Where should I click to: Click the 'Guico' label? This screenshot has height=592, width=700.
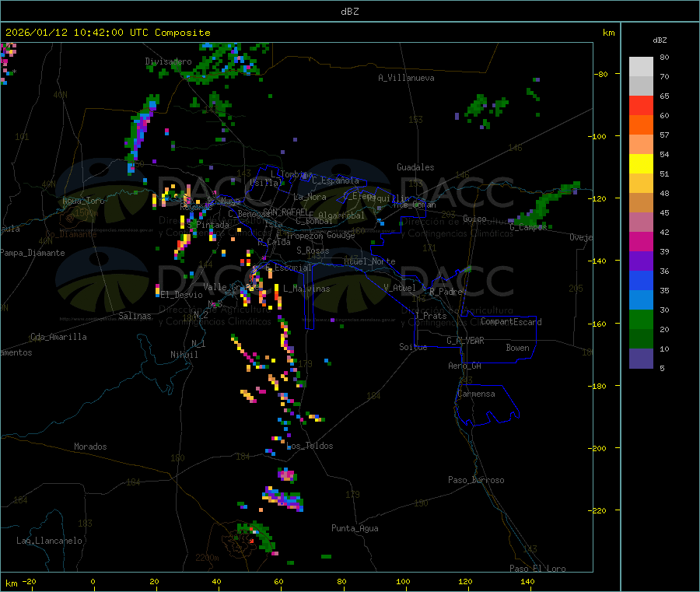coord(474,219)
